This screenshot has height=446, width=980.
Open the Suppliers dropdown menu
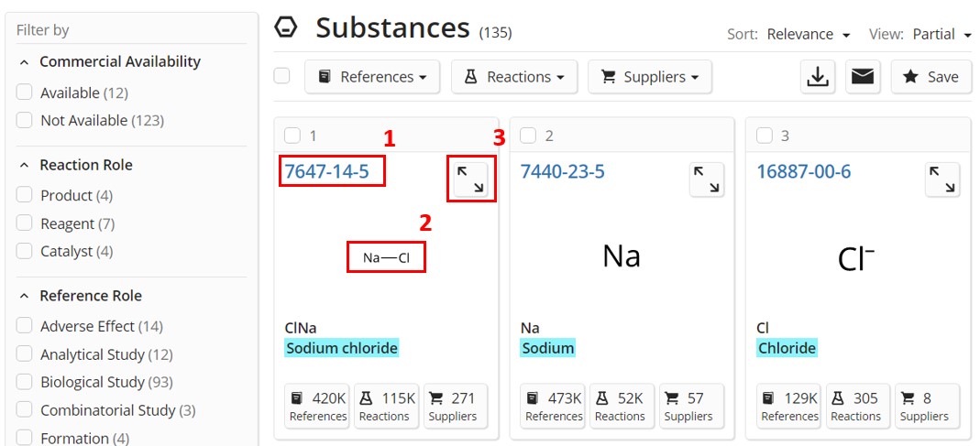coord(650,77)
